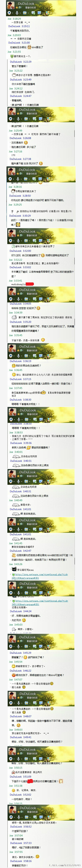Open remote desktop in the topmost chat header

click(x=39, y=13)
